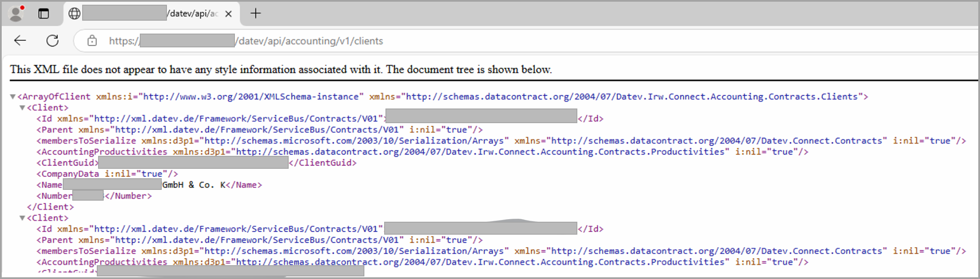Click the first client's closing ClientGuid tag

(x=323, y=163)
